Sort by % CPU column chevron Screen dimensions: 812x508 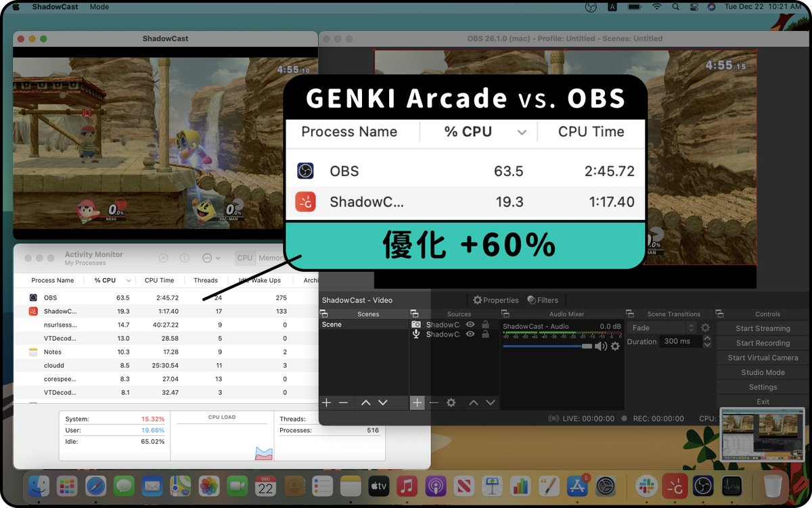click(x=129, y=280)
